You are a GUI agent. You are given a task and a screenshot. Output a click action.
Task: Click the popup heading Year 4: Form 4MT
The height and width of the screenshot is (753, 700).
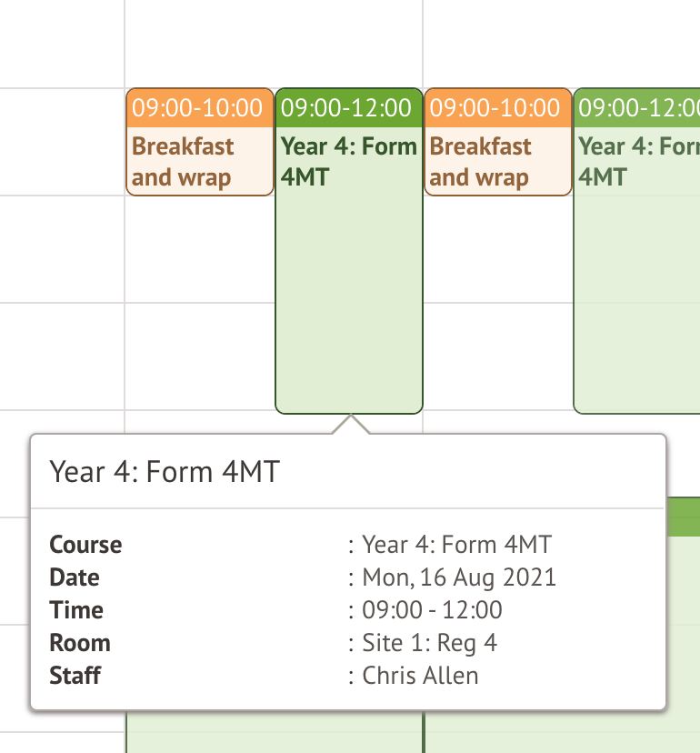click(165, 472)
